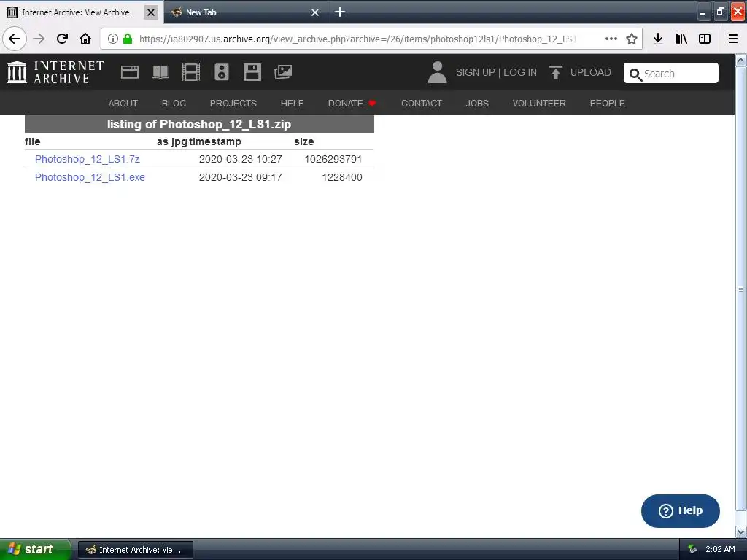Click the timestamp 2020-03-23 10:27
This screenshot has height=560, width=747.
click(241, 159)
